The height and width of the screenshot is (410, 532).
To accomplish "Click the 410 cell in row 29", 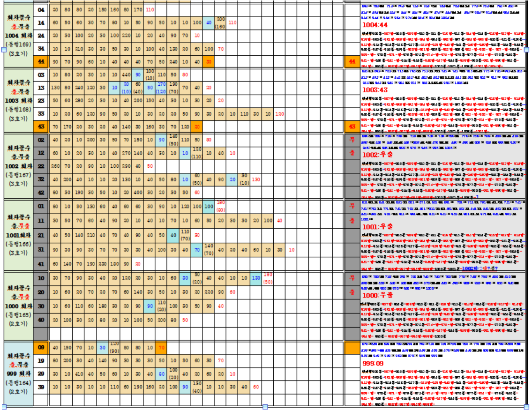I will point(78,374).
